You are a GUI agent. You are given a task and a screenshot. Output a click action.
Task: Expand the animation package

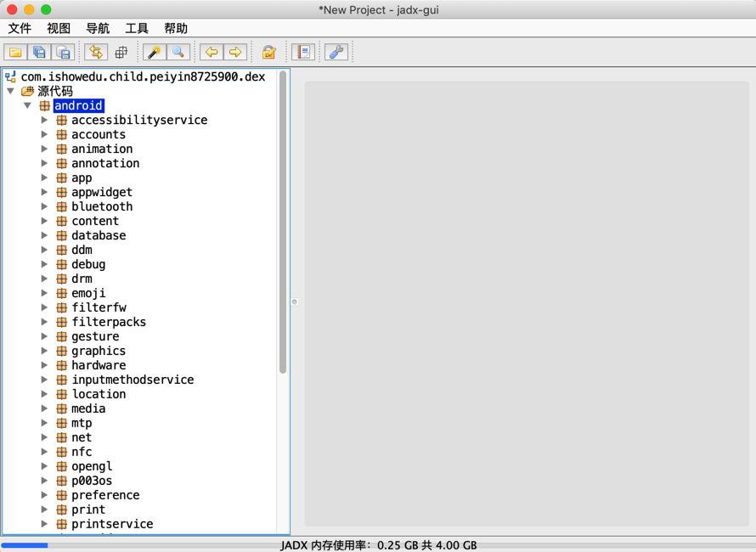[x=44, y=149]
